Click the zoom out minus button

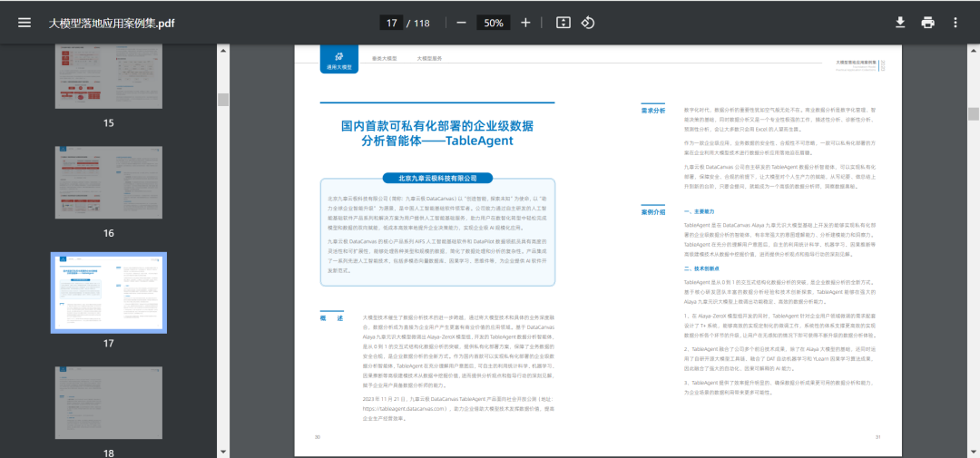point(461,23)
